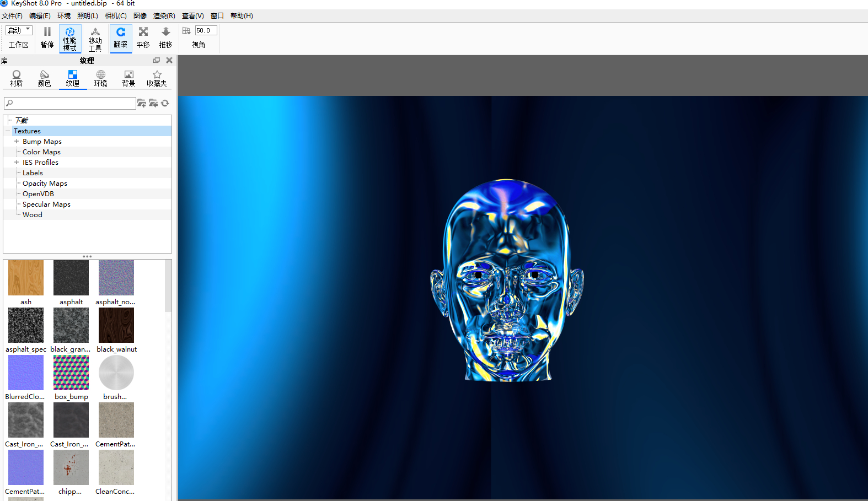Switch to the 环境 library tab with globe icon
This screenshot has width=868, height=501.
[x=101, y=79]
